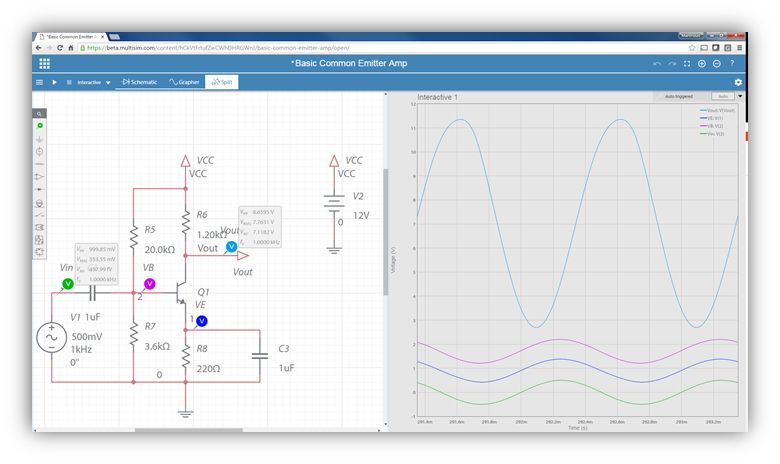Stop the simulation
Screen dimensions: 780x464
(69, 82)
